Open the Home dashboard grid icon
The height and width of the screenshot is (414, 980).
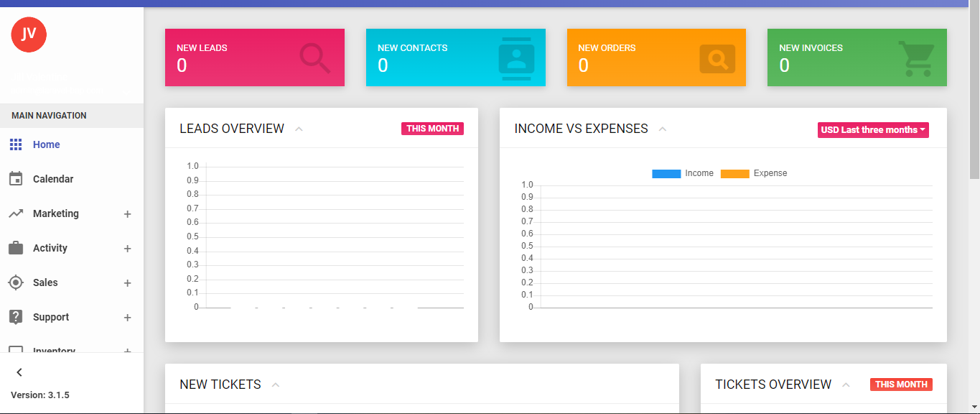coord(16,144)
